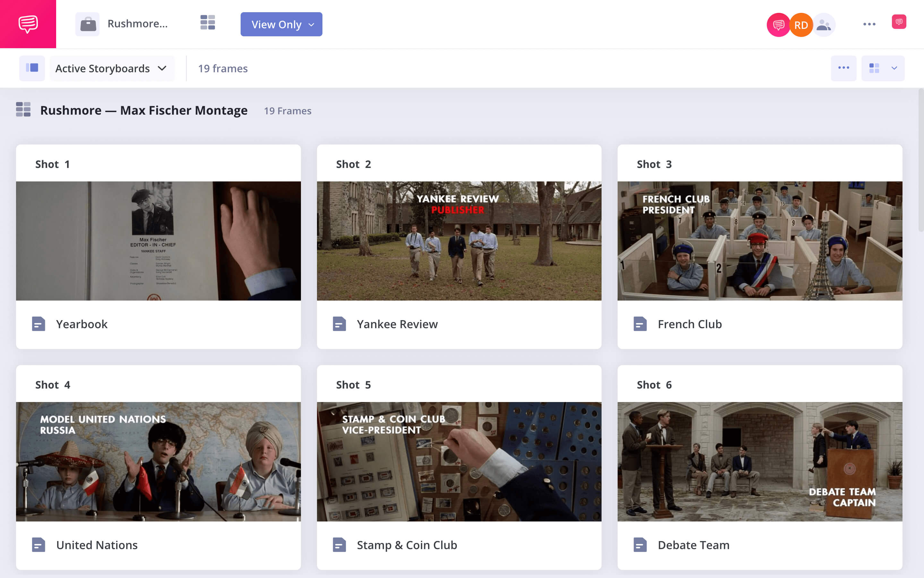Open the Stamp & Coin Club thumbnail

(459, 462)
